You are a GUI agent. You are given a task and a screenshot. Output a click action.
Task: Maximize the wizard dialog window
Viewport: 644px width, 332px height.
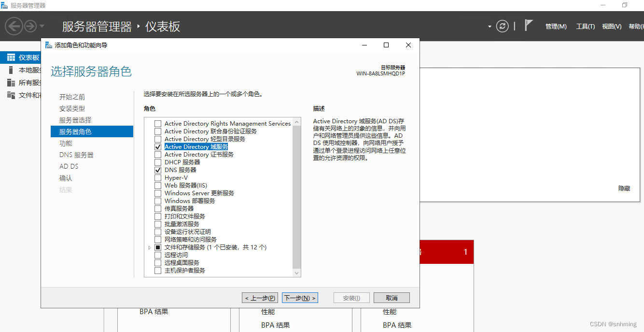coord(386,45)
